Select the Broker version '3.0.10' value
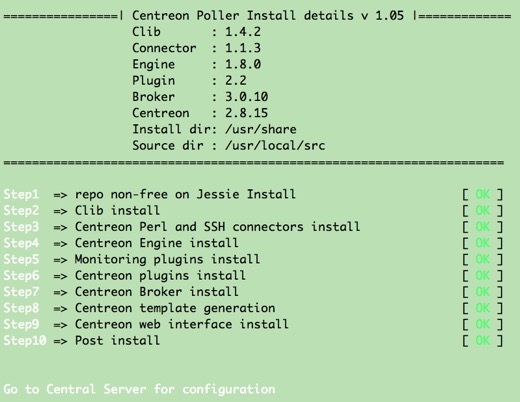The width and height of the screenshot is (520, 402). [x=247, y=97]
